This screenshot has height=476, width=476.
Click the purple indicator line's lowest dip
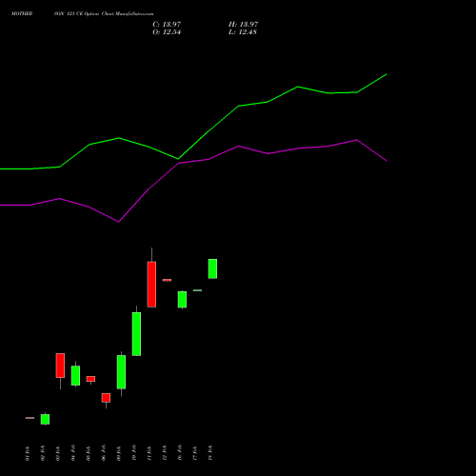119,222
